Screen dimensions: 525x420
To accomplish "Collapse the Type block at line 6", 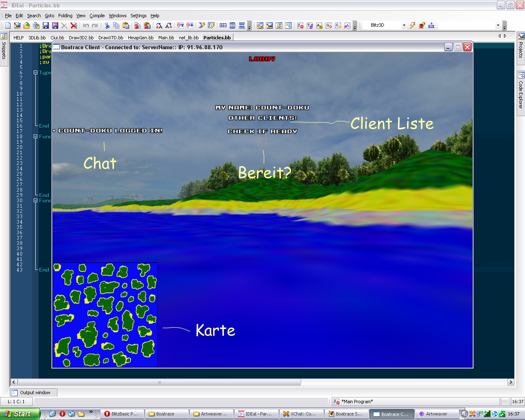I will pyautogui.click(x=36, y=73).
